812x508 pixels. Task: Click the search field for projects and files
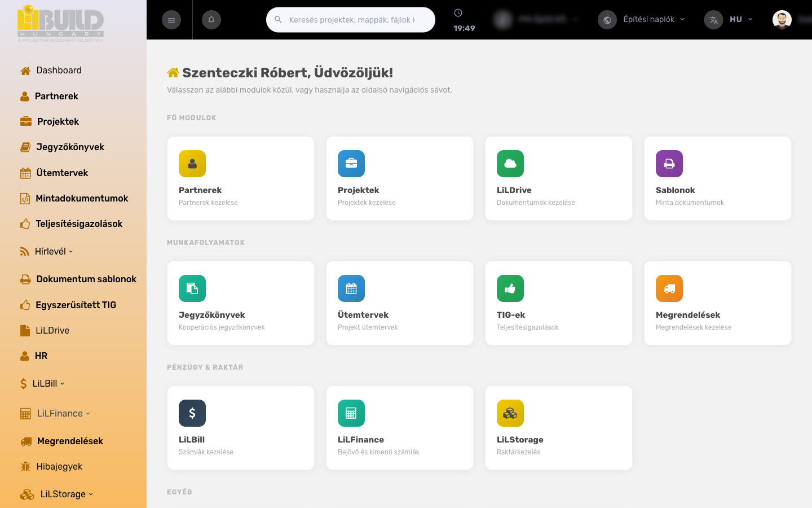point(351,20)
